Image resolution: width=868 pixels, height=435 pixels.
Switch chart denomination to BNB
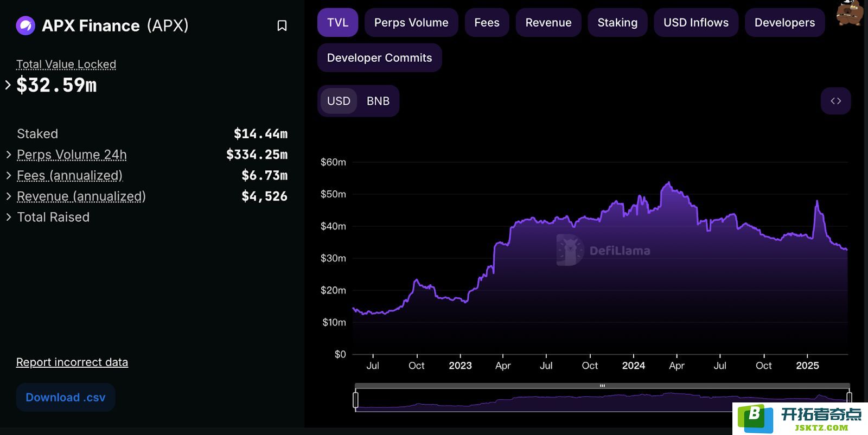pyautogui.click(x=378, y=101)
